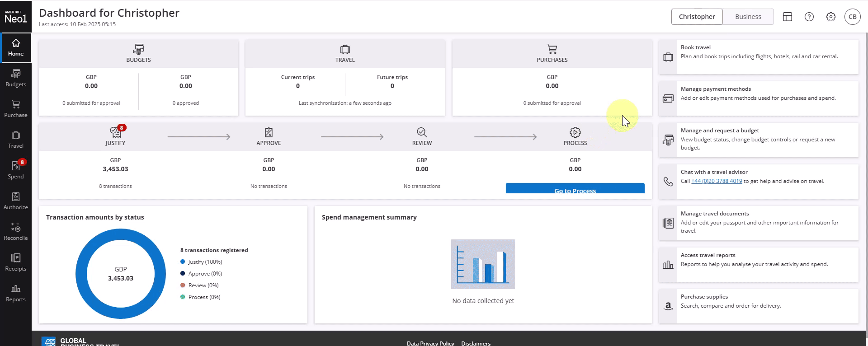Image resolution: width=868 pixels, height=346 pixels.
Task: Click 'No transactions' under Approve
Action: (x=269, y=186)
